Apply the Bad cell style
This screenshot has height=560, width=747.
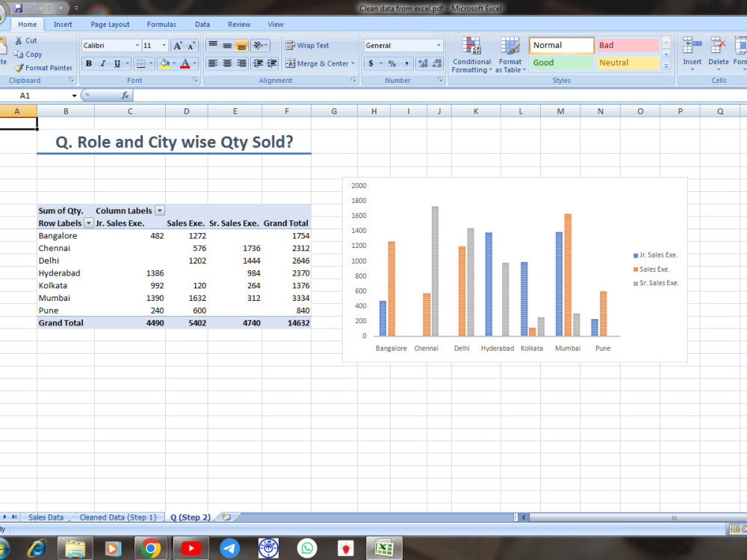(628, 46)
